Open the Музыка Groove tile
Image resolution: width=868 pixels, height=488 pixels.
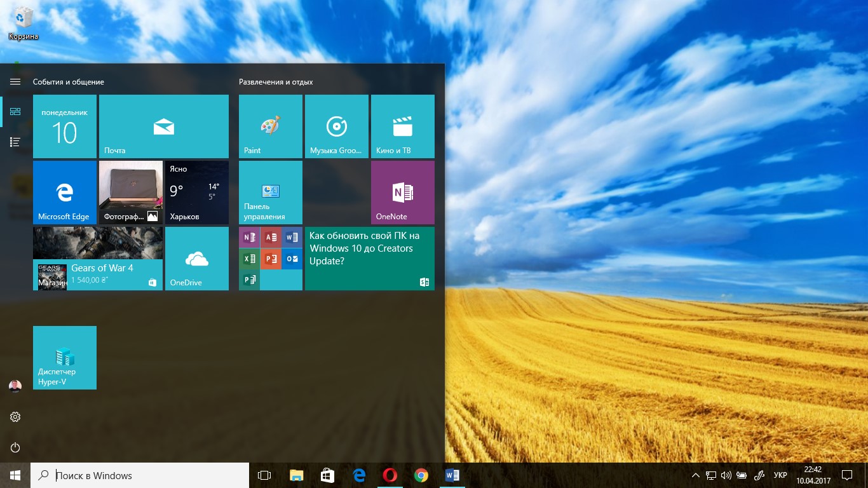pyautogui.click(x=337, y=126)
